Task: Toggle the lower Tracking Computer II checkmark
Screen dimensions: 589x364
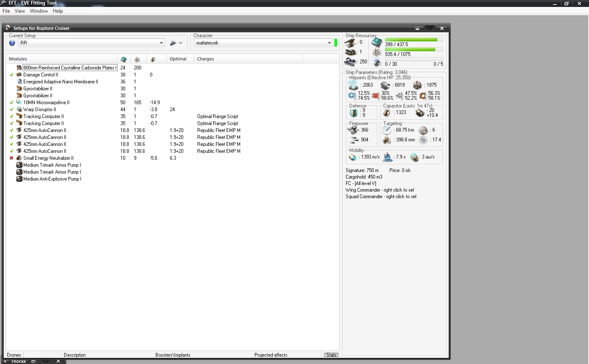Action: coord(11,123)
